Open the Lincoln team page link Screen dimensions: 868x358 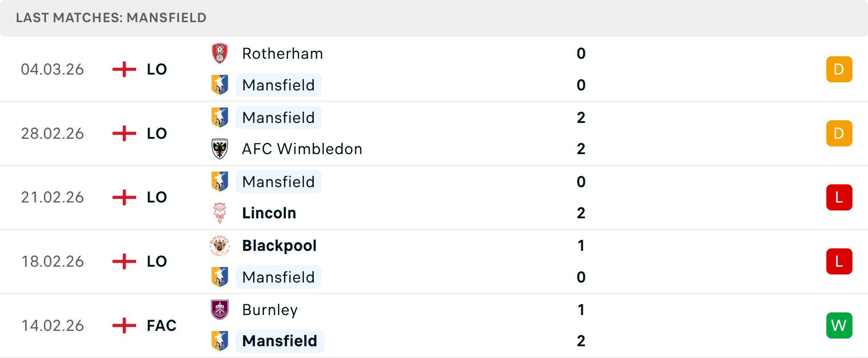click(x=269, y=213)
